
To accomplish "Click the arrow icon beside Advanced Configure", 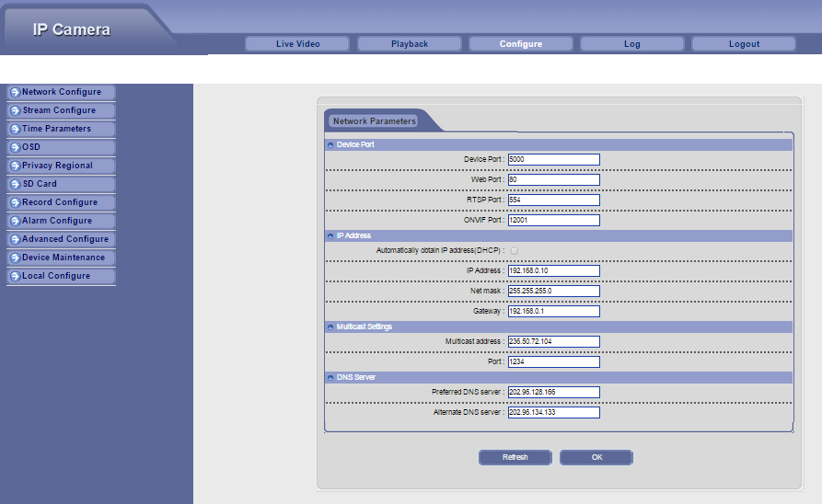I will [16, 239].
